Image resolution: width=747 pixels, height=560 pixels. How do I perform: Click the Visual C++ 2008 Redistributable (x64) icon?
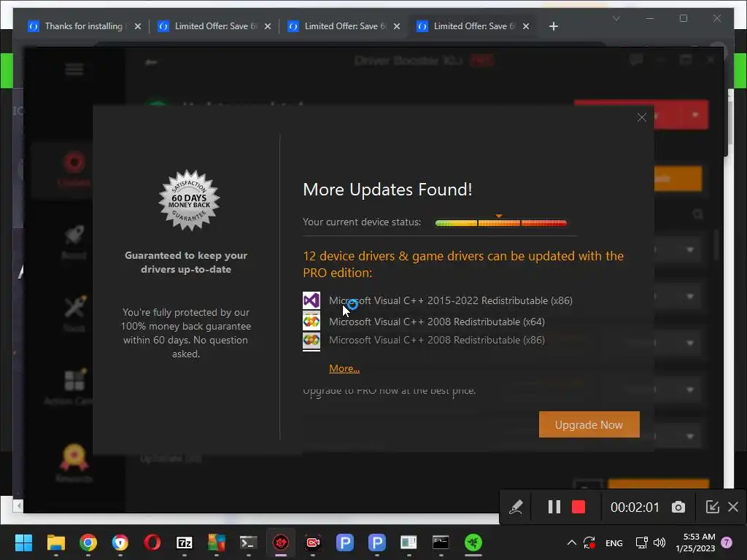tap(311, 322)
